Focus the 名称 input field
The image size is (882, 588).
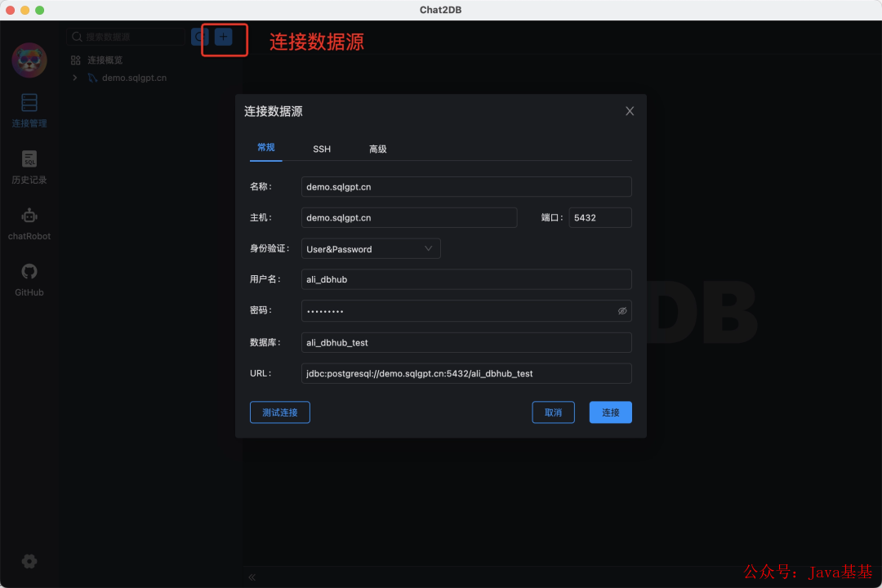[466, 187]
